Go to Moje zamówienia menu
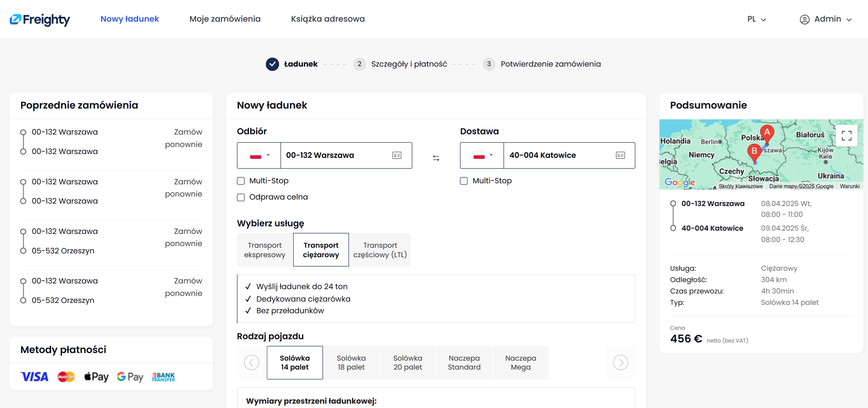Screen dimensions: 868x408 [225, 19]
